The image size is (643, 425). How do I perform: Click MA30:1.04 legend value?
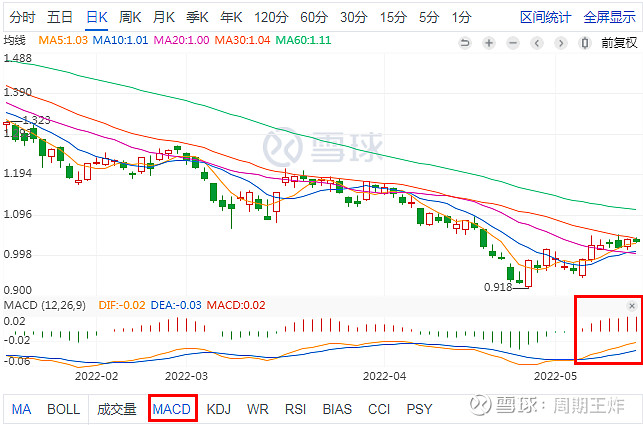pyautogui.click(x=243, y=40)
